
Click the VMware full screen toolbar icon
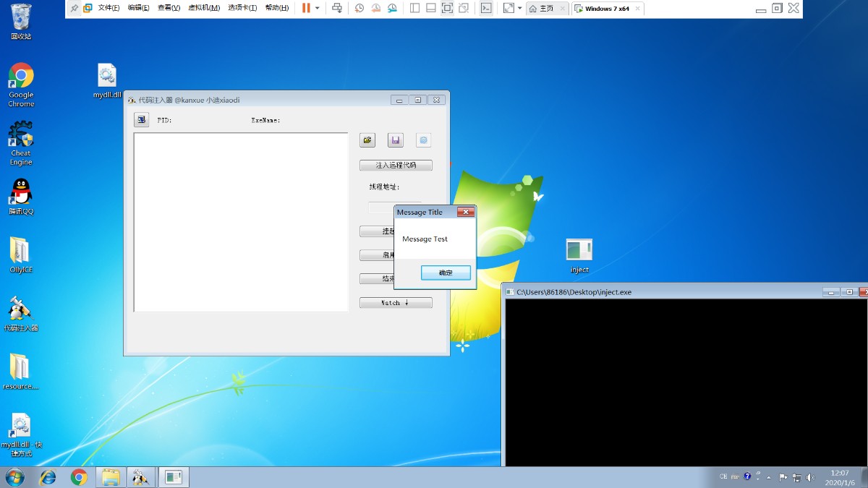tap(447, 8)
